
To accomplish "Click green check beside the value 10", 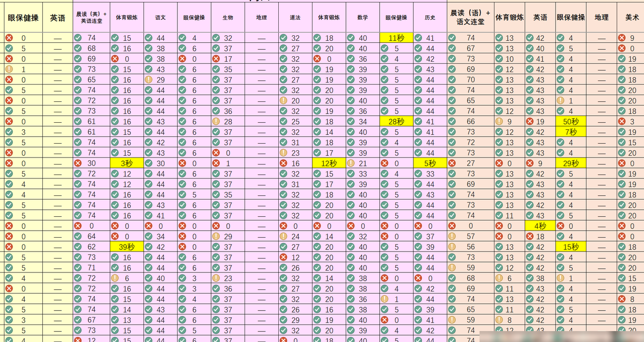I will (499, 59).
